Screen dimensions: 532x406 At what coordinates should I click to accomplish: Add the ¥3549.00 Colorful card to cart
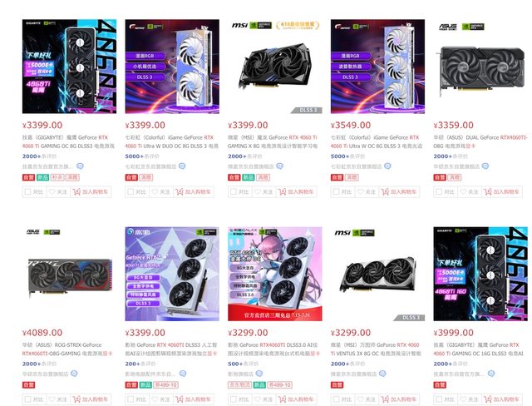(399, 192)
